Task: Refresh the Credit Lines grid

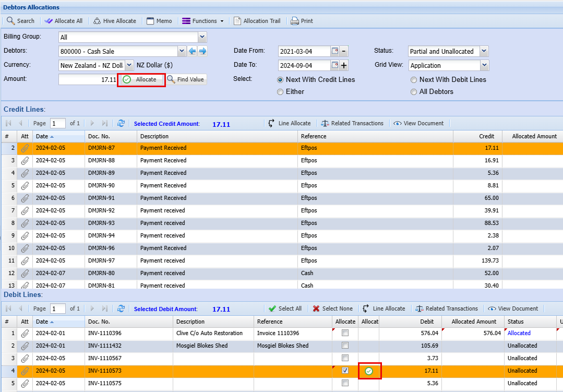Action: (121, 124)
